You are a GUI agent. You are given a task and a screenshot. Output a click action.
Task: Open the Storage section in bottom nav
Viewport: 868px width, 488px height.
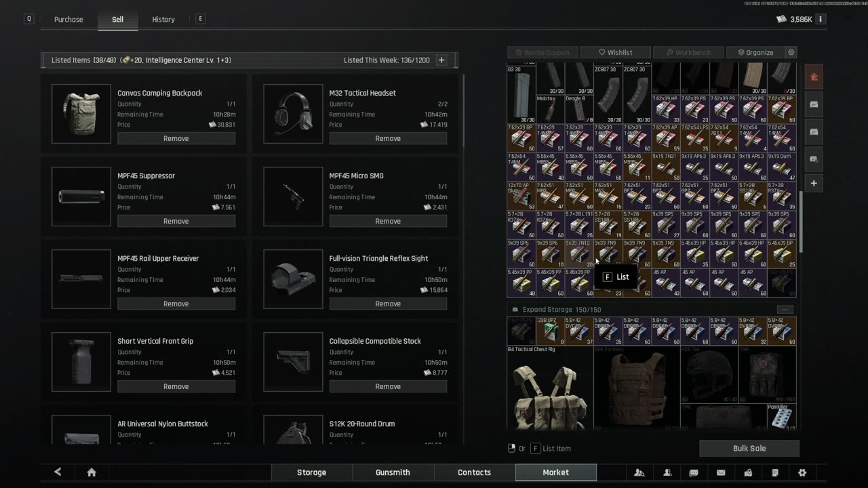point(312,472)
